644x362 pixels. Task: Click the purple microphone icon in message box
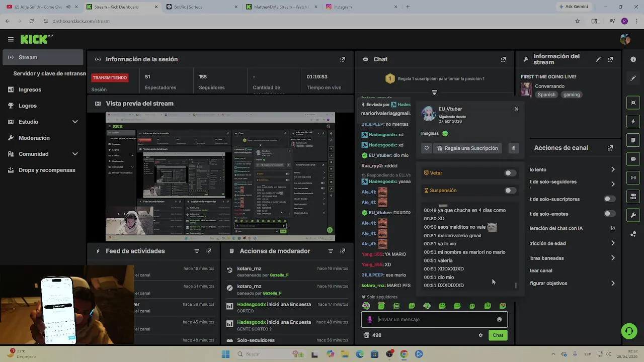[370, 319]
